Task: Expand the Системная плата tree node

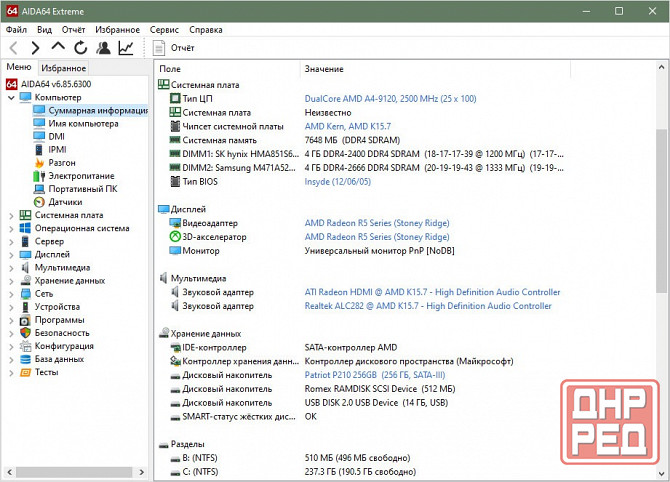Action: [x=12, y=216]
